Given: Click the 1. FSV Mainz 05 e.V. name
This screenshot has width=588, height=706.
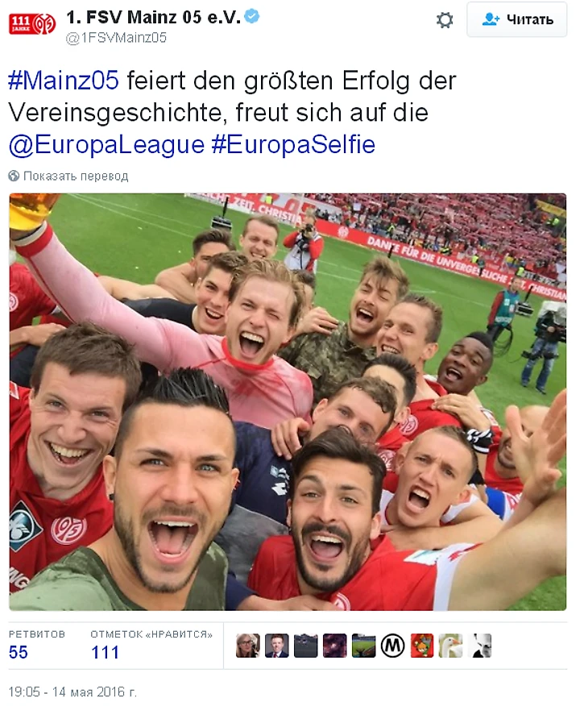Looking at the screenshot, I should pos(153,17).
